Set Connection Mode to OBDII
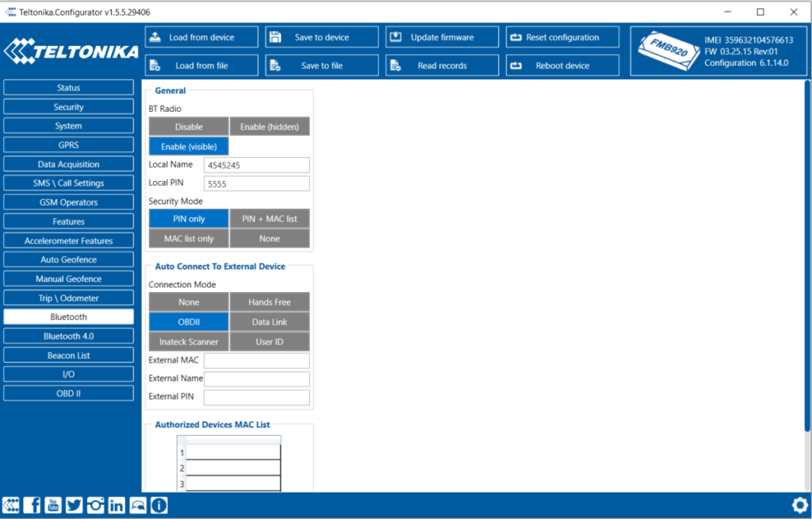Screen dimensions: 812x519 189,322
